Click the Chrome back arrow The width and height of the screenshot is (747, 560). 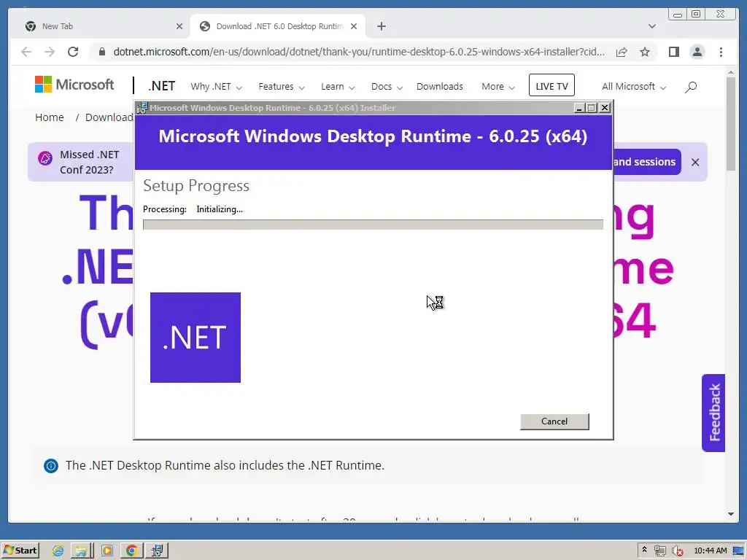click(26, 52)
